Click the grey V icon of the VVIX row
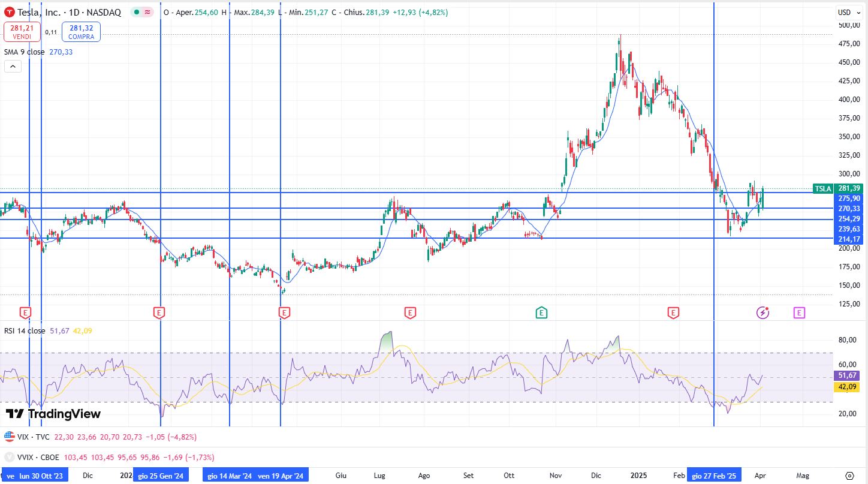This screenshot has height=484, width=868. (x=9, y=457)
